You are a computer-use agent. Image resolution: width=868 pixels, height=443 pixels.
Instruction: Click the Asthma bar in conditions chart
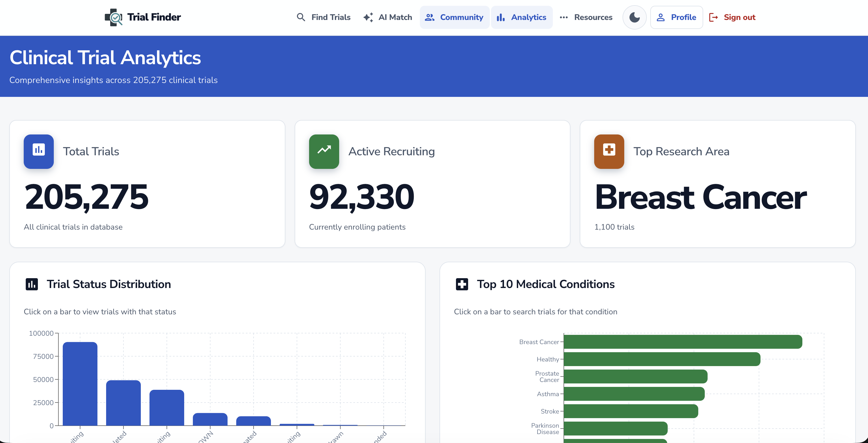point(634,394)
